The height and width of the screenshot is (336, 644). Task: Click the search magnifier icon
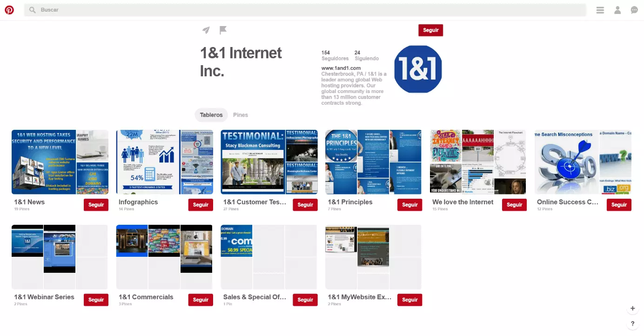(x=33, y=10)
